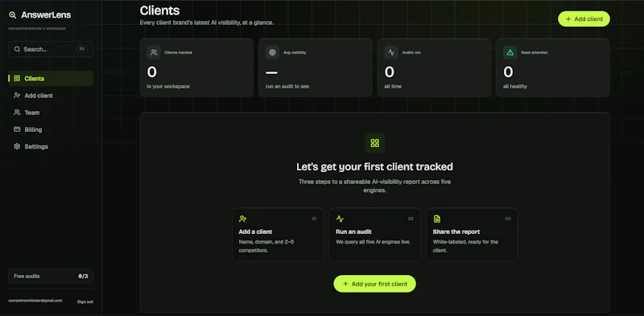644x316 pixels.
Task: Click the 'Avg visibility' label
Action: coord(295,52)
